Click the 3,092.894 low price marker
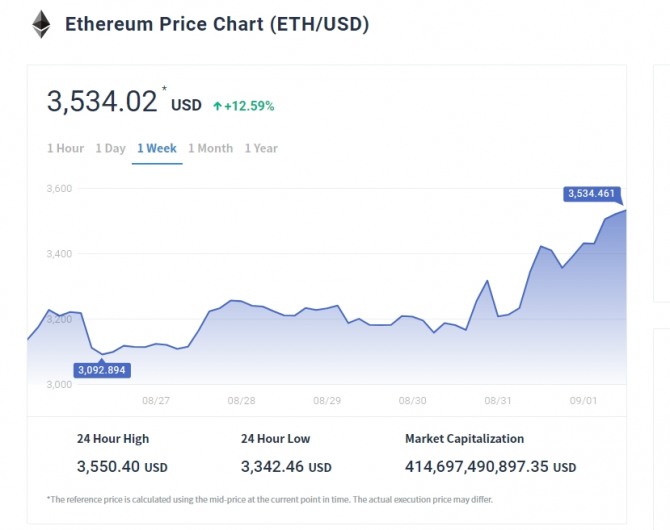 click(102, 370)
